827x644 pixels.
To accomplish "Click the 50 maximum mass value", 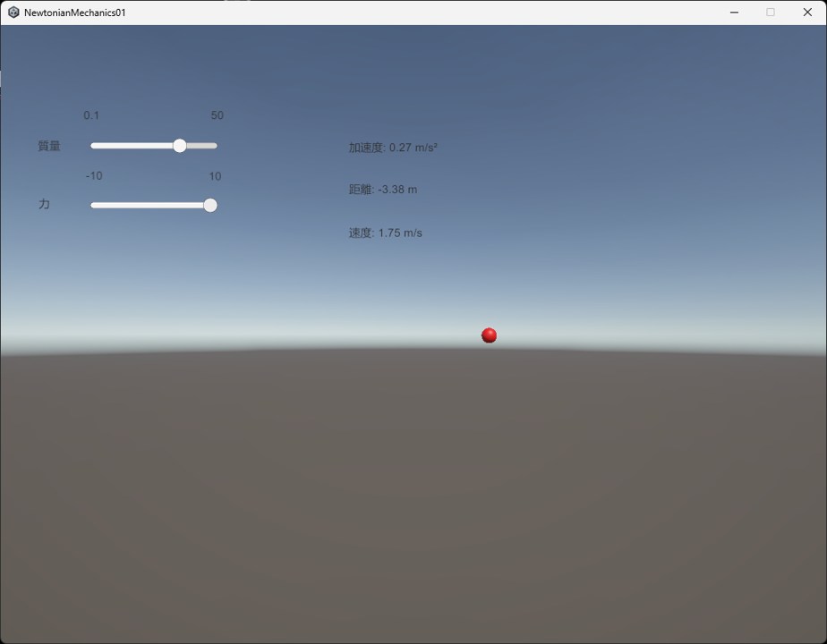I will coord(217,115).
